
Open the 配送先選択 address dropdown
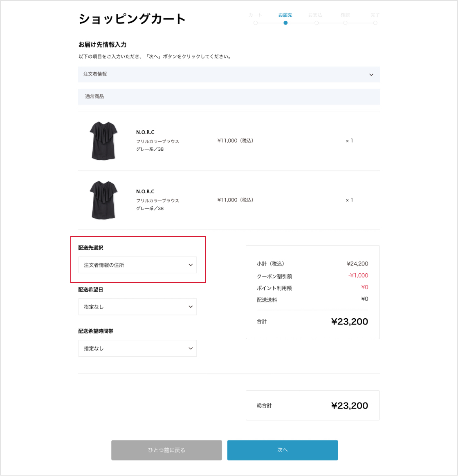(137, 265)
